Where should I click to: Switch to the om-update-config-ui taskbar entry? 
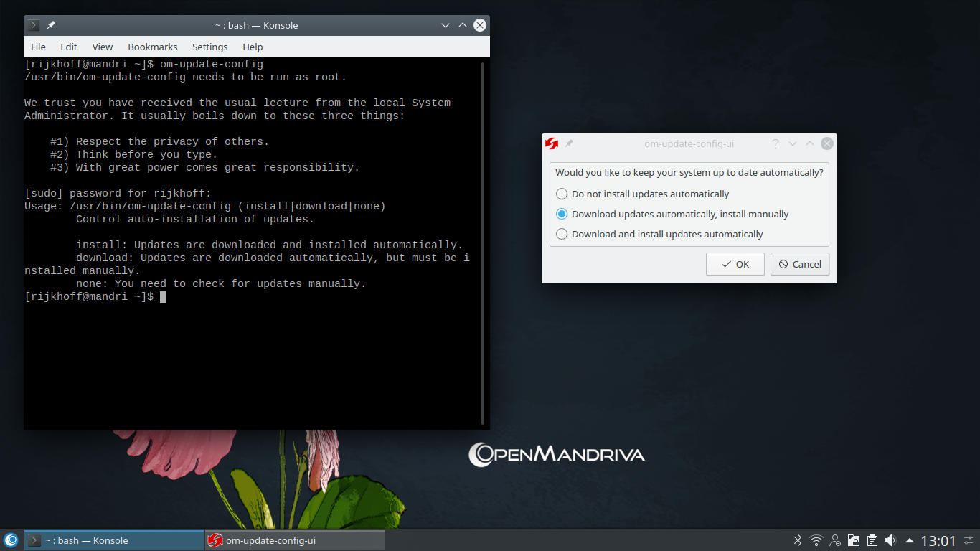click(294, 540)
